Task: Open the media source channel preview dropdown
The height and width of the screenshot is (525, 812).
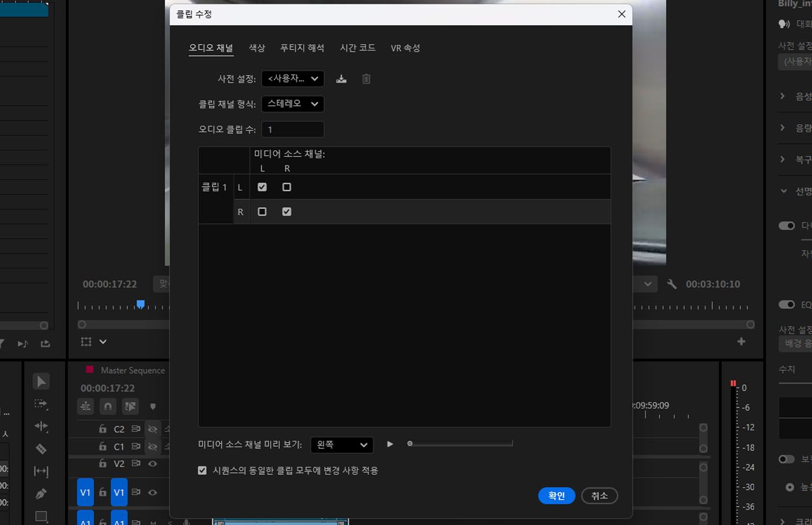Action: 342,445
